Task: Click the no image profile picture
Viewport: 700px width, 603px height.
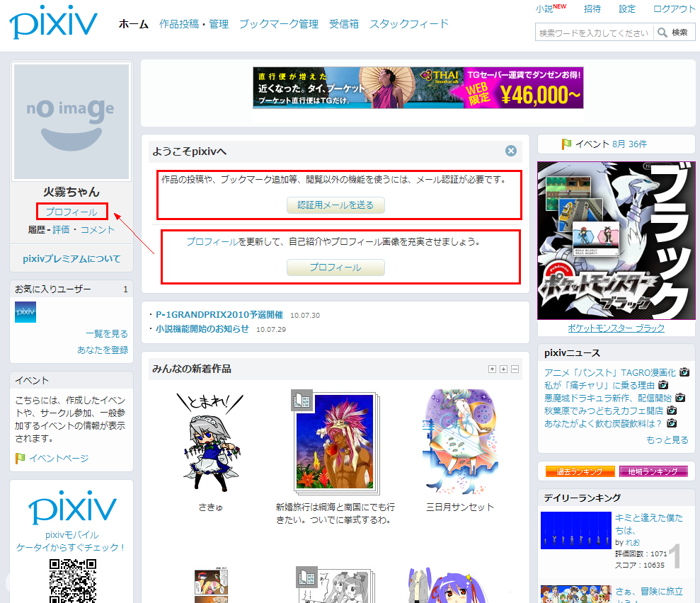Action: [71, 122]
